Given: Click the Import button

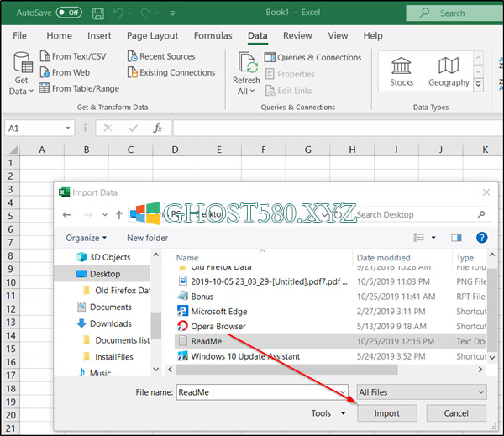Looking at the screenshot, I should (x=386, y=412).
